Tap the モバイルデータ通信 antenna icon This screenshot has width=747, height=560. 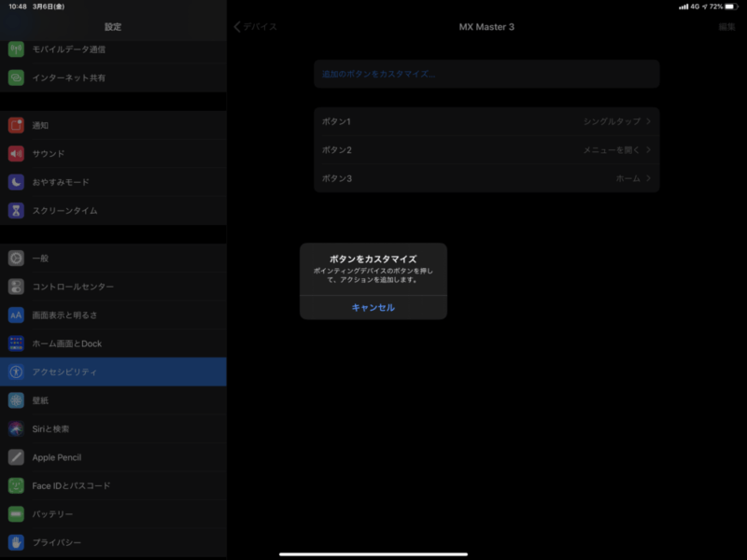click(x=16, y=49)
